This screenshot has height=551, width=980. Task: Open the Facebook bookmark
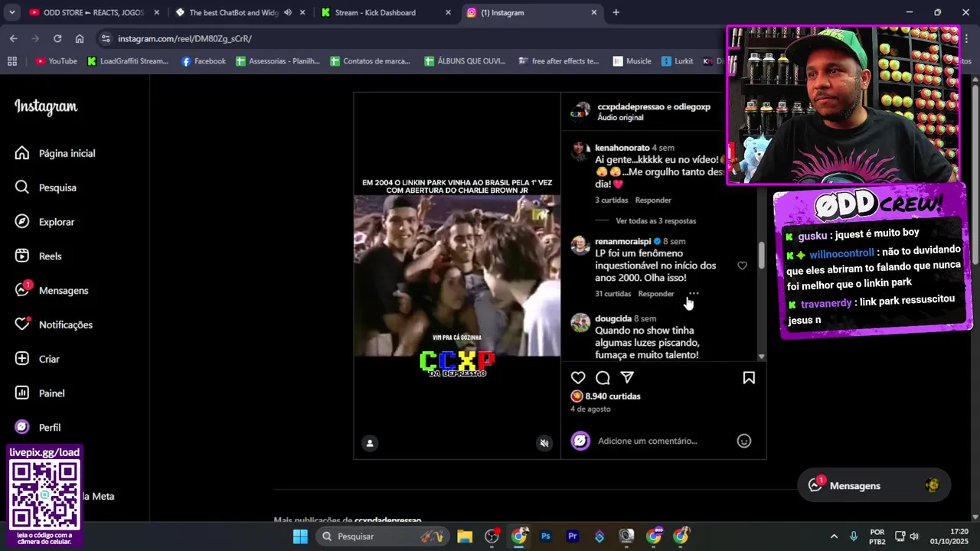tap(203, 61)
